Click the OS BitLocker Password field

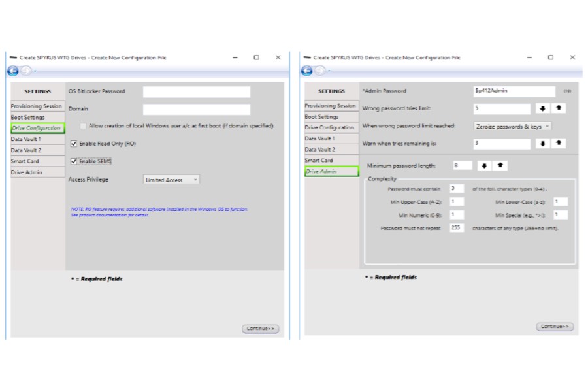click(x=197, y=91)
